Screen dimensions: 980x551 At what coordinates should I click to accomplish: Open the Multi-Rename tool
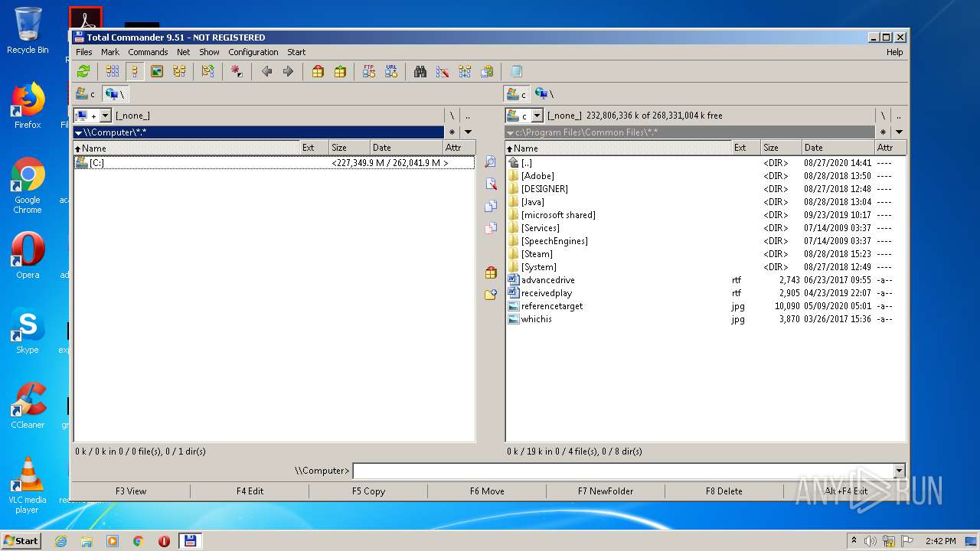(443, 71)
